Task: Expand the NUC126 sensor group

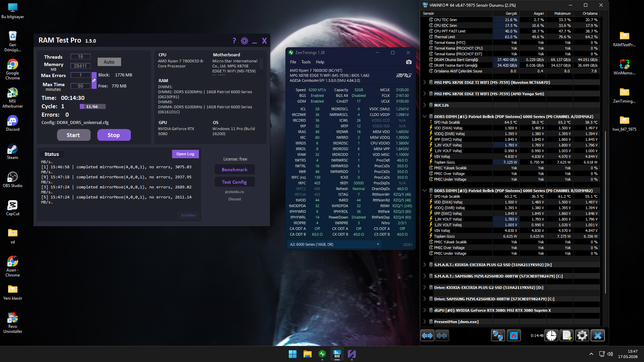Action: point(425,105)
